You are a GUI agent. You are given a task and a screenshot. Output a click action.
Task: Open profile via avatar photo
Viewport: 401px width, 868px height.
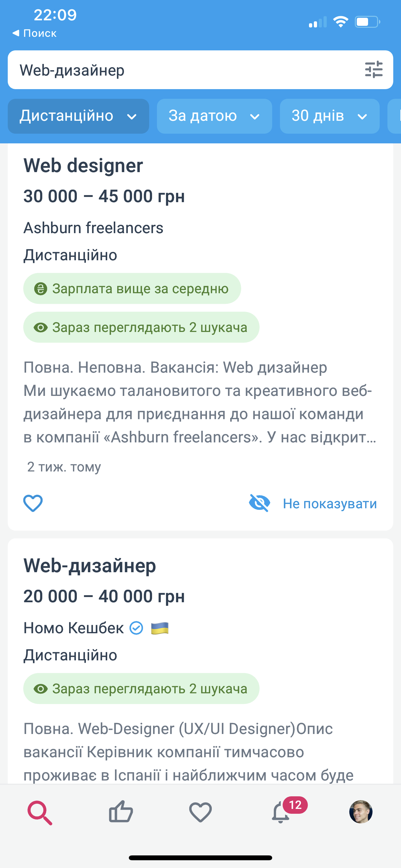tap(361, 812)
